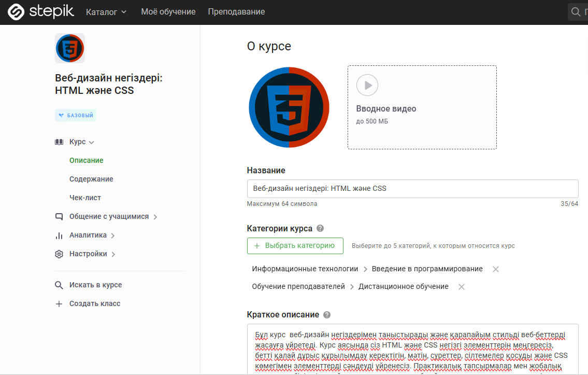Screen dimensions: 588x375
Task: Remove Обучение преподавателей category with X
Action: (462, 287)
